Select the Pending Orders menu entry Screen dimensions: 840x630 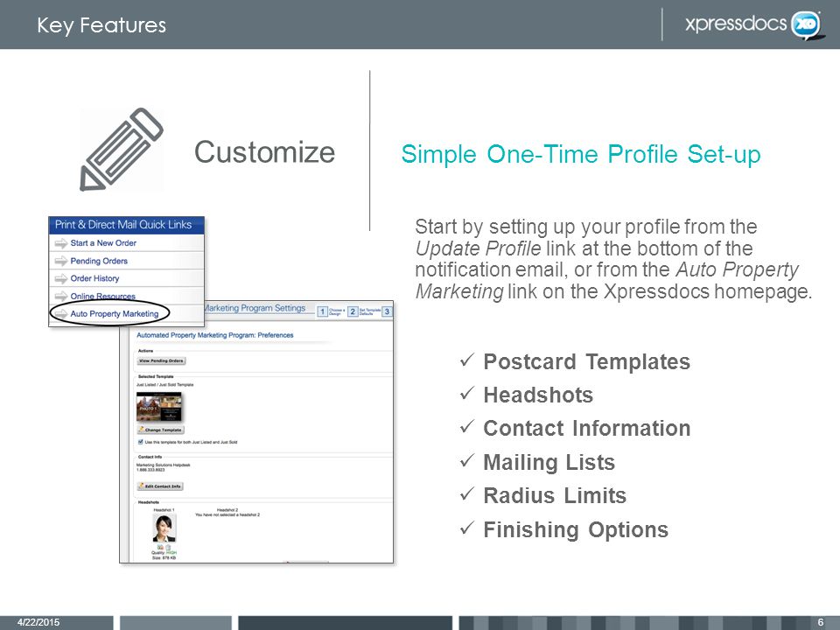pos(99,262)
